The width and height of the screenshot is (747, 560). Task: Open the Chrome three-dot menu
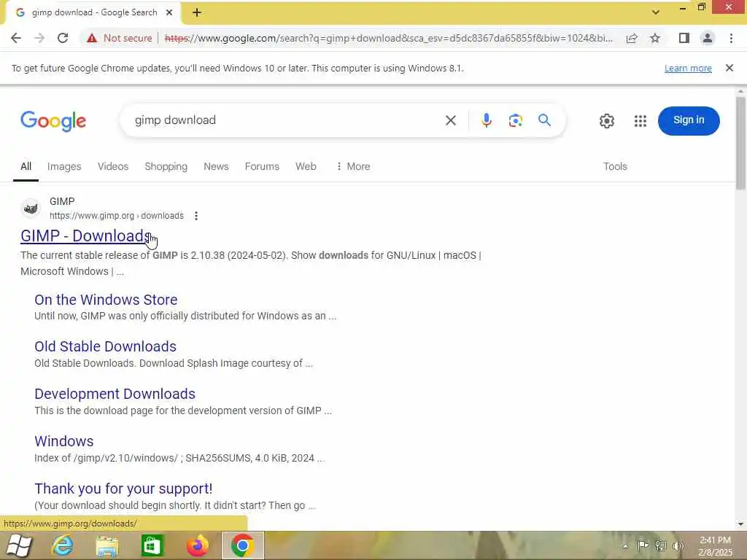click(731, 38)
